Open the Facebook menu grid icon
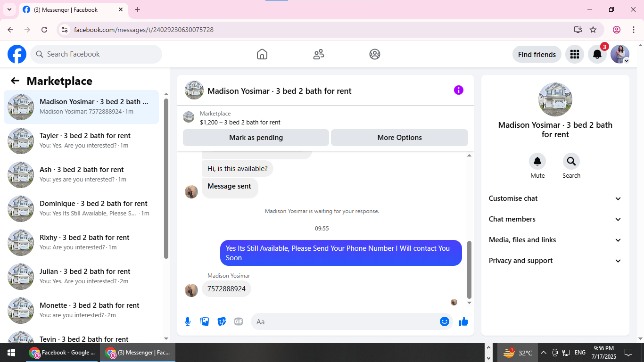 (574, 54)
